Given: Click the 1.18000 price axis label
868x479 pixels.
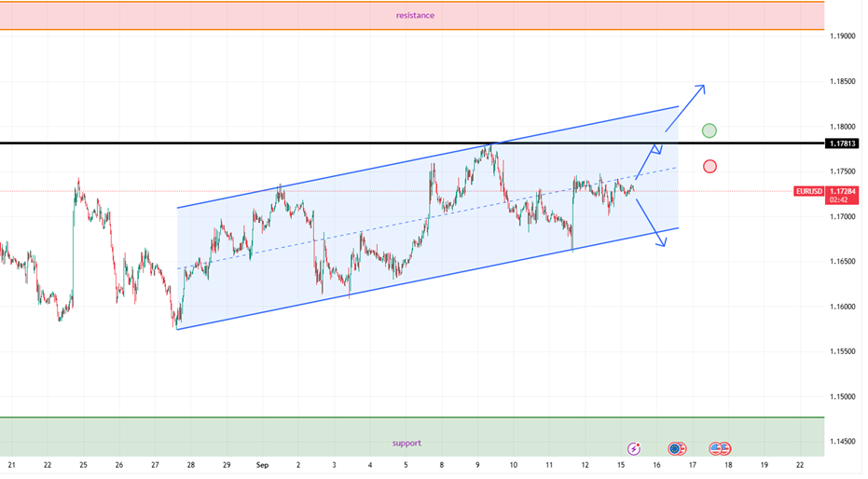Looking at the screenshot, I should [x=842, y=127].
